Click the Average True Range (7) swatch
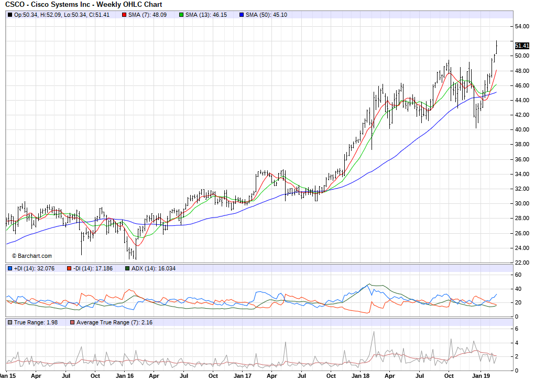The image size is (535, 392). pyautogui.click(x=72, y=322)
